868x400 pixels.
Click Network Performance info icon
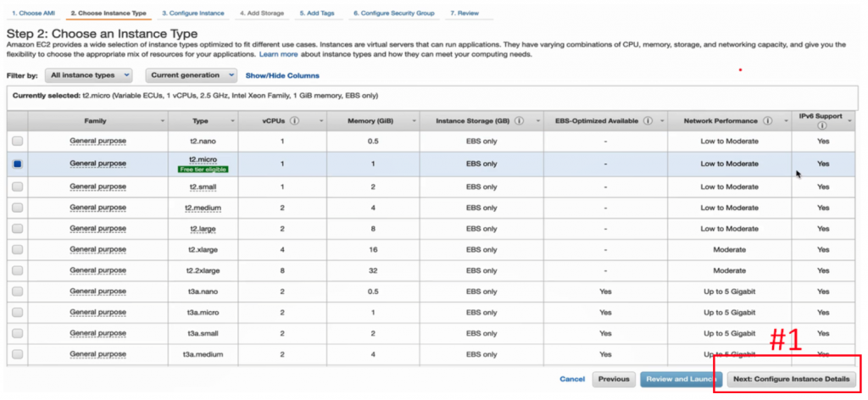[766, 121]
